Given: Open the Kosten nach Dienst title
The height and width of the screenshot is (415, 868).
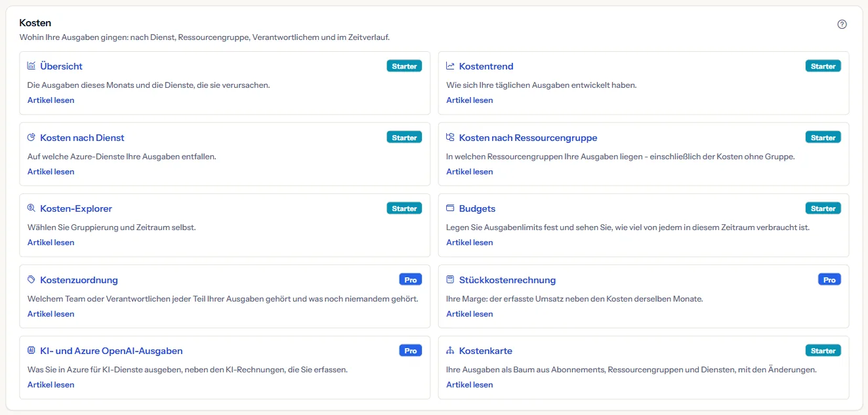Looking at the screenshot, I should tap(82, 138).
